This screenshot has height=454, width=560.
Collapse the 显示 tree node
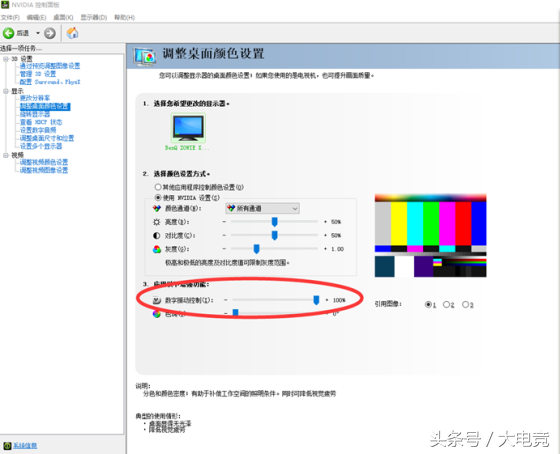6,91
